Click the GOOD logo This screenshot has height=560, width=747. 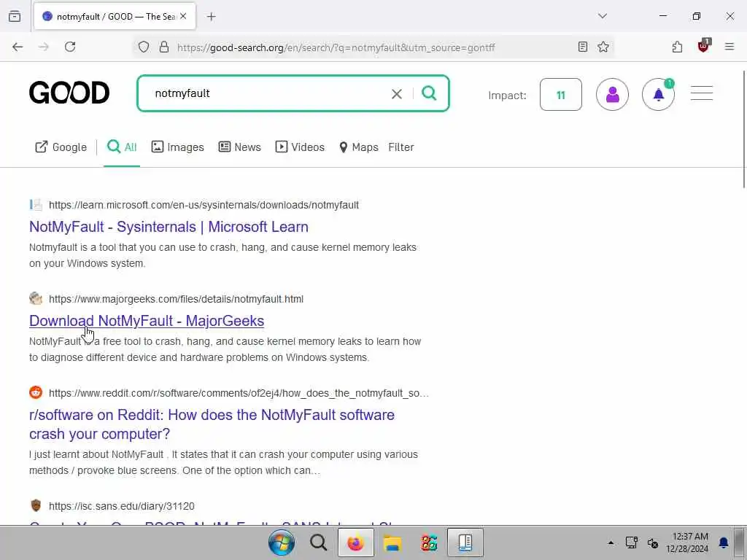coord(69,93)
